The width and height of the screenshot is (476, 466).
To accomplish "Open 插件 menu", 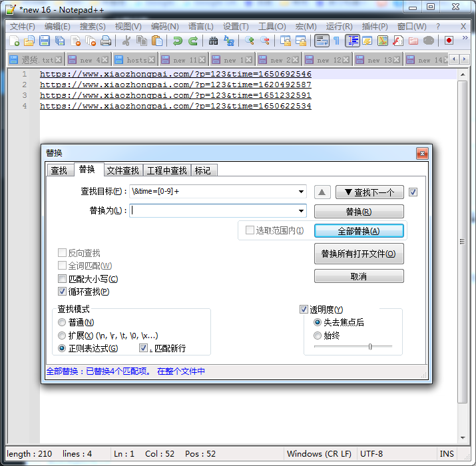I will coord(375,27).
